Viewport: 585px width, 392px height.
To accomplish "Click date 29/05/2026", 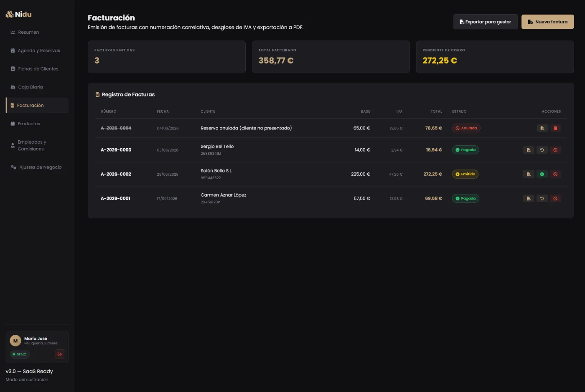I will 168,174.
